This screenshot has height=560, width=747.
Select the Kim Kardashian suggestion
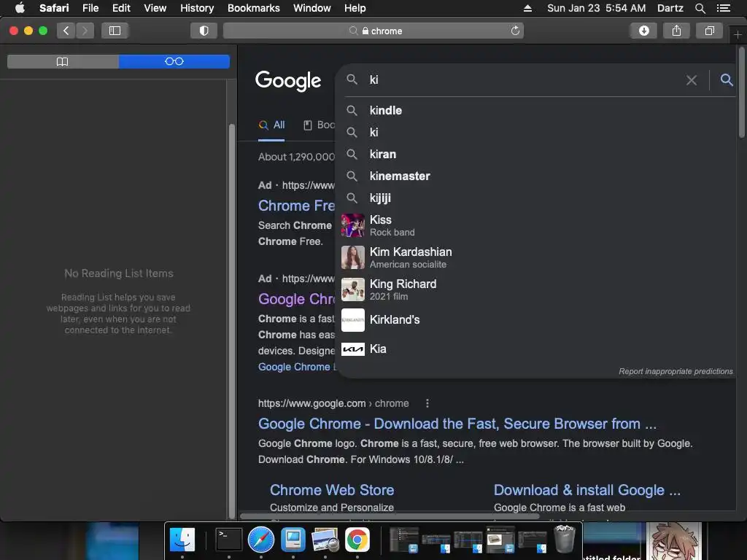tap(536, 257)
